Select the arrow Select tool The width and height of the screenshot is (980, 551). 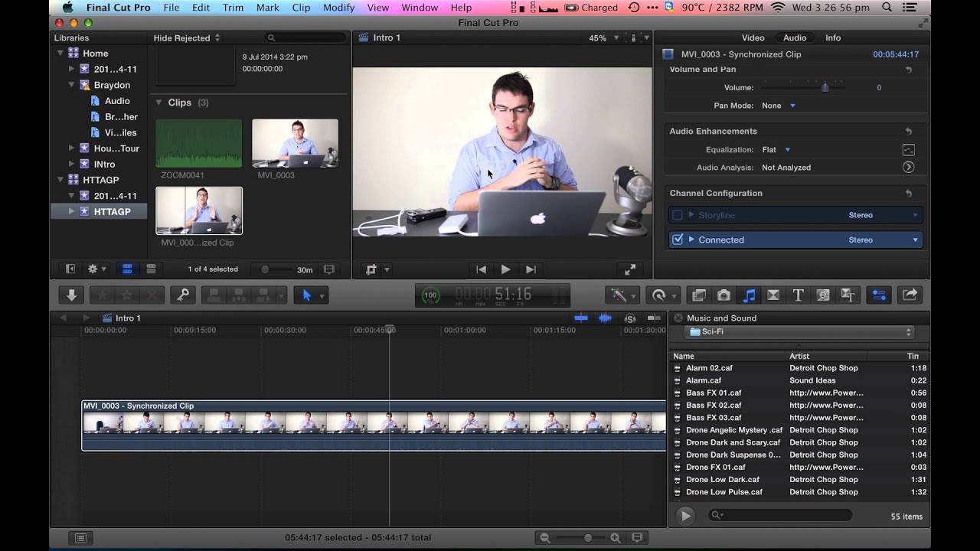307,295
